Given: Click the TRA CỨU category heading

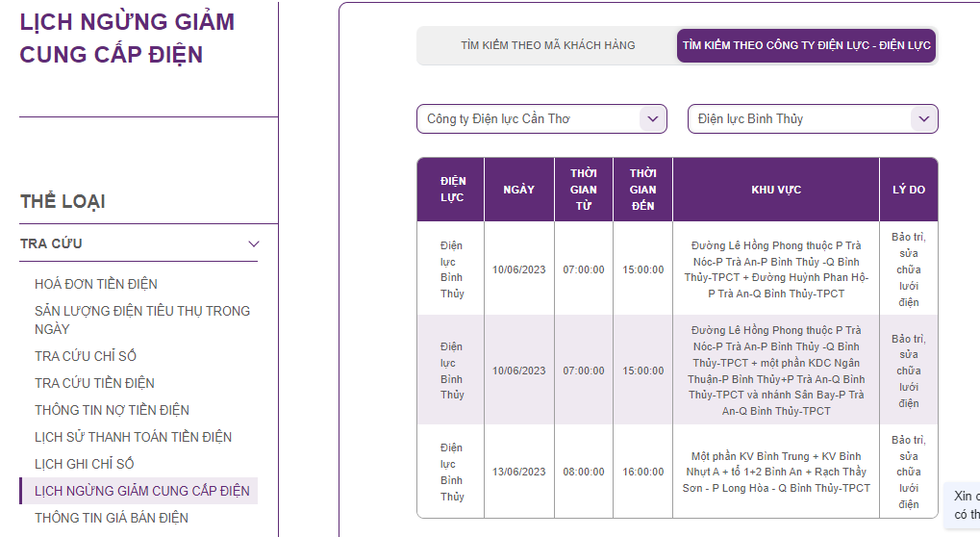Looking at the screenshot, I should click(51, 243).
